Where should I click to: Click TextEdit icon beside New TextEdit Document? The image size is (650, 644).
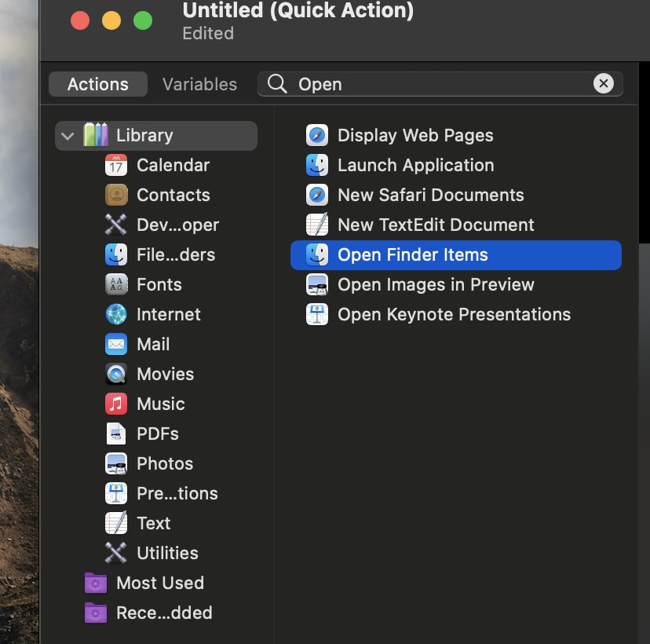(x=317, y=225)
